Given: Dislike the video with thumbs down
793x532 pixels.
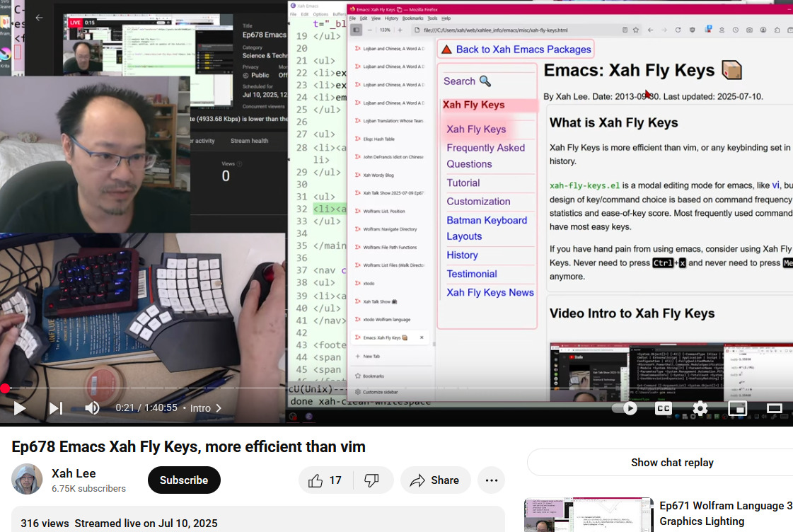Looking at the screenshot, I should coord(371,480).
